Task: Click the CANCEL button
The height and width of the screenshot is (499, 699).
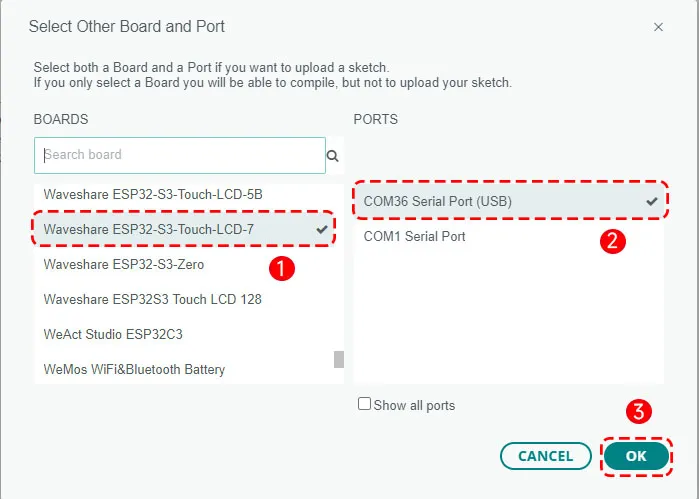Action: pos(545,456)
